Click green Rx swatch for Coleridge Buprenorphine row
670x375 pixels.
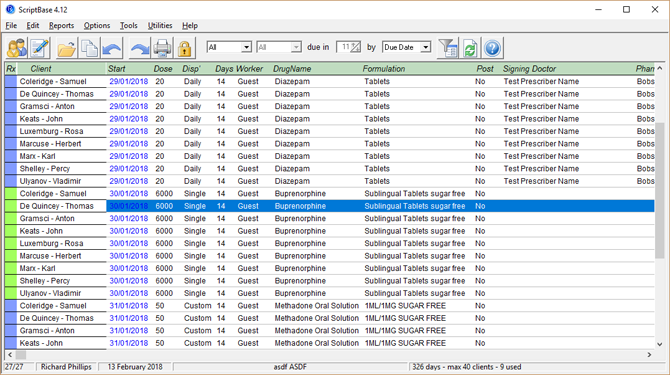pos(11,193)
